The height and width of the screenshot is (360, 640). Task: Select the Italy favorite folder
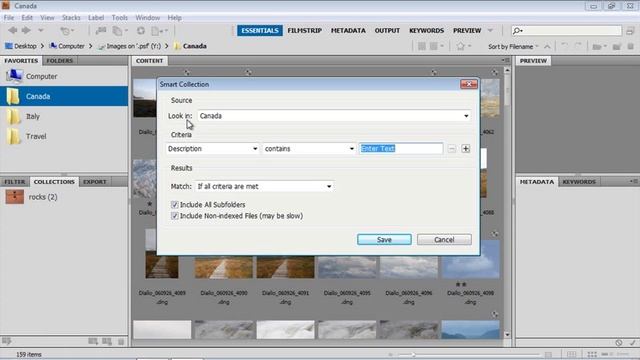[64, 116]
